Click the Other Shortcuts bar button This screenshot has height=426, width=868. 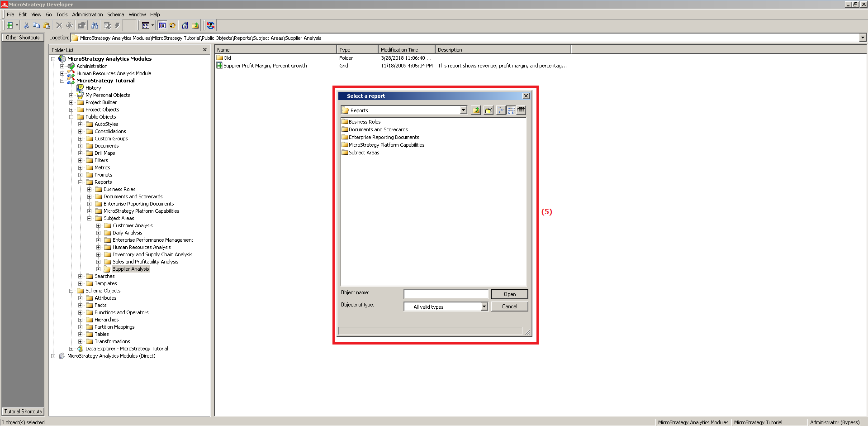point(23,38)
